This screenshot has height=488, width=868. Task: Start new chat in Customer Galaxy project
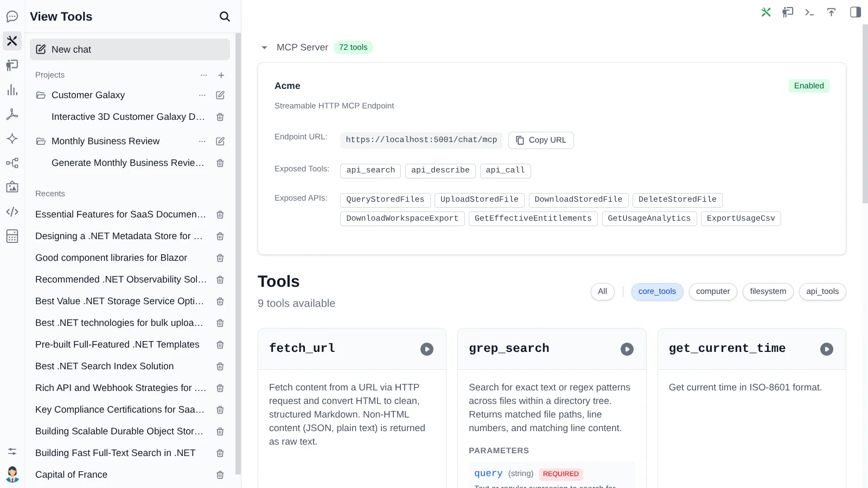(x=220, y=95)
